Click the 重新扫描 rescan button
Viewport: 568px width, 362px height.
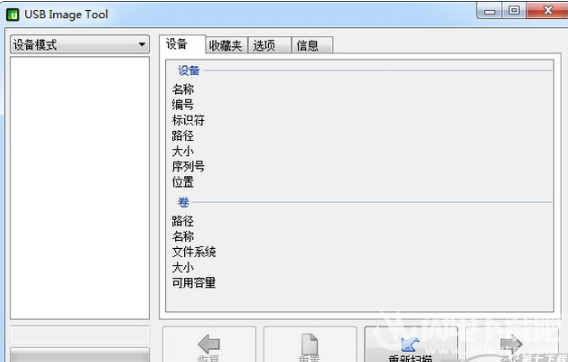click(411, 344)
